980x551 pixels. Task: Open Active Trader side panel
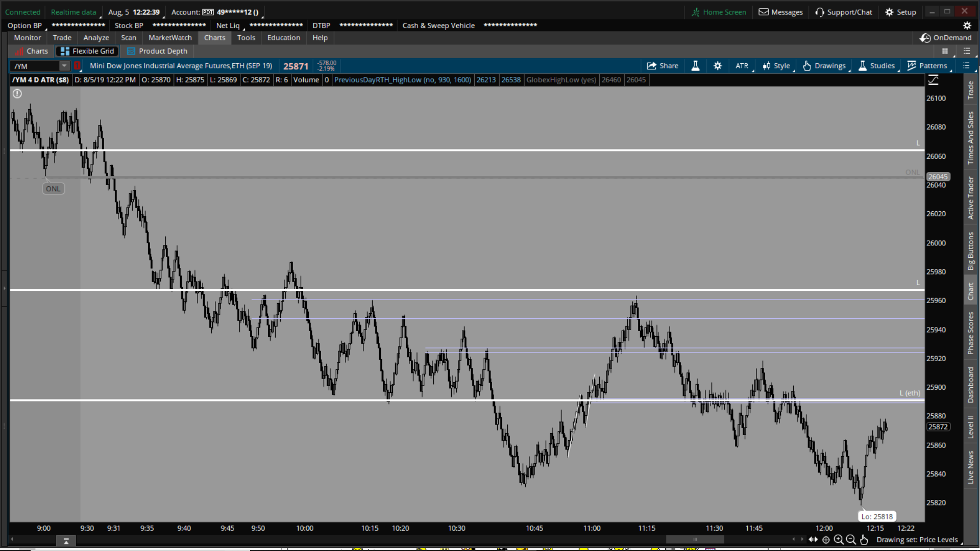click(x=970, y=198)
